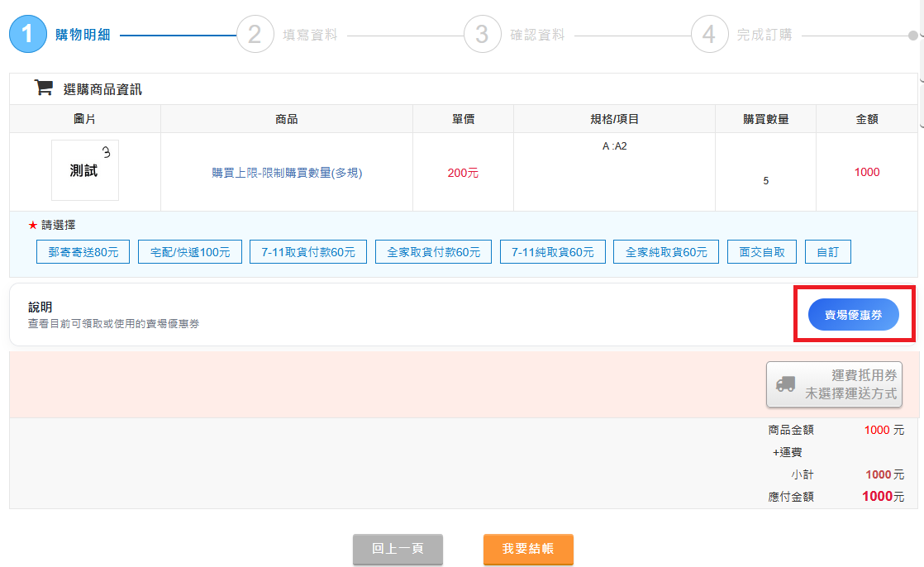The width and height of the screenshot is (924, 567).
Task: Pick 7-11純取貨60元 shipping option
Action: pos(552,252)
